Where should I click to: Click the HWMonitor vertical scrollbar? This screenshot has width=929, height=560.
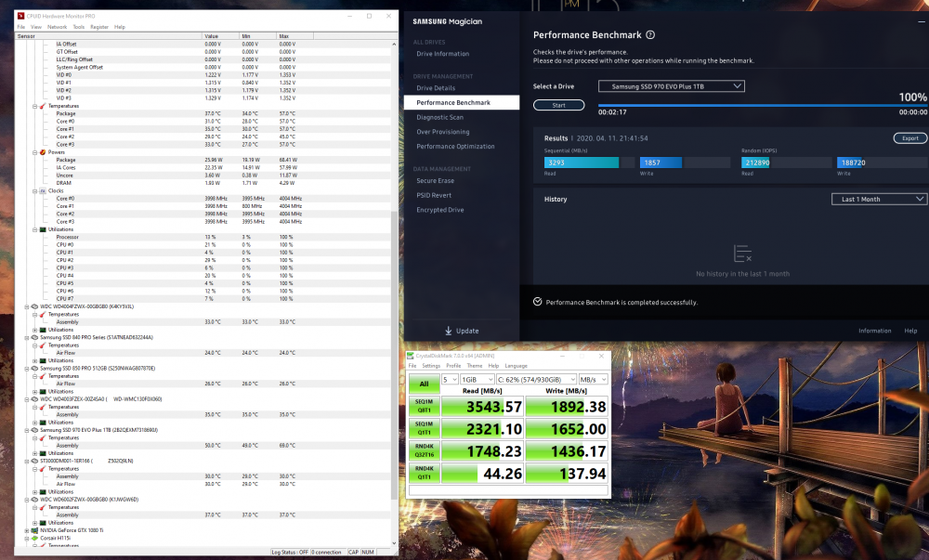(394, 293)
